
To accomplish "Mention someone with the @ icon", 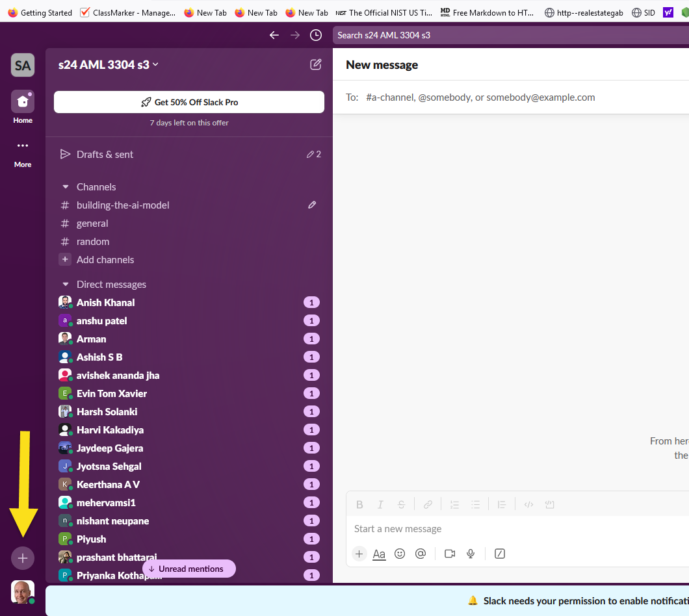I will [421, 554].
